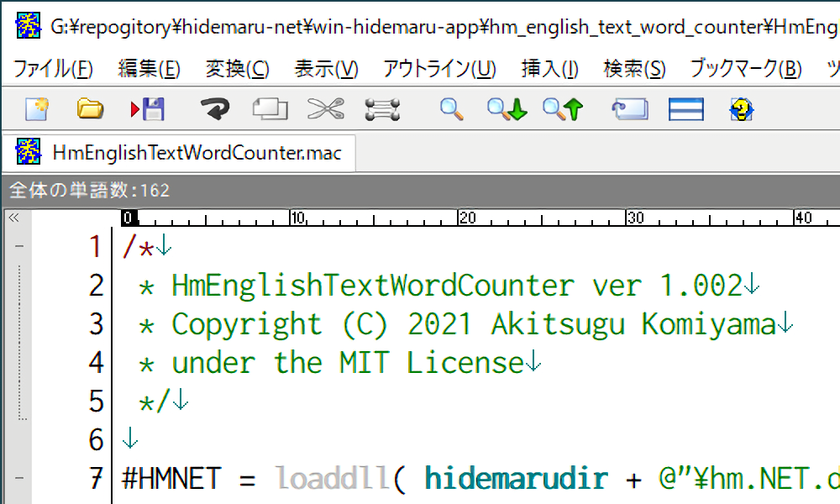Click the undo curved arrow icon
The image size is (840, 504).
pos(215,109)
